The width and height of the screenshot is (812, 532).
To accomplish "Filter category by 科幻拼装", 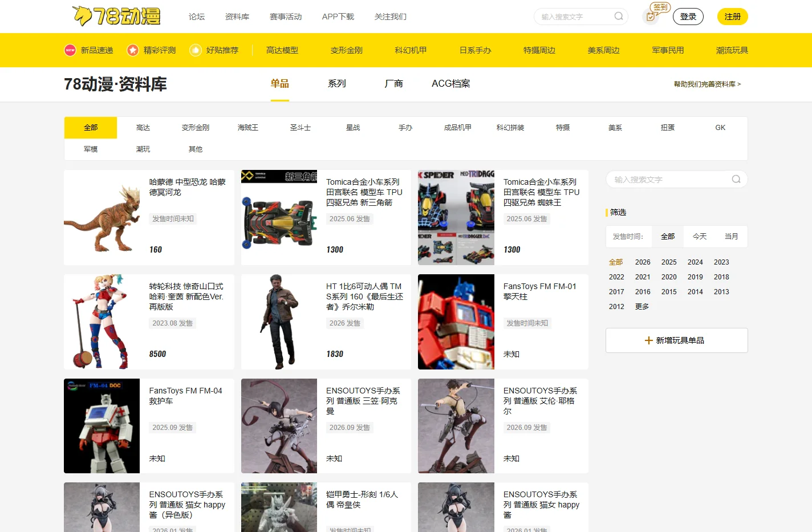I will pos(510,128).
